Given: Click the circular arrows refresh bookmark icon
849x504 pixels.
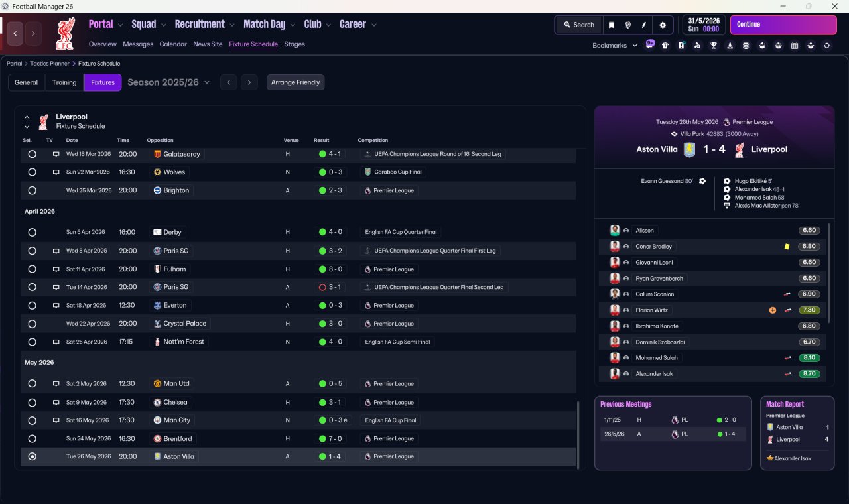Looking at the screenshot, I should pyautogui.click(x=826, y=46).
